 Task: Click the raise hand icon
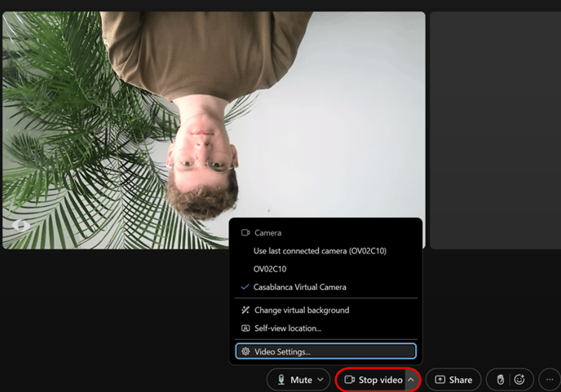501,380
